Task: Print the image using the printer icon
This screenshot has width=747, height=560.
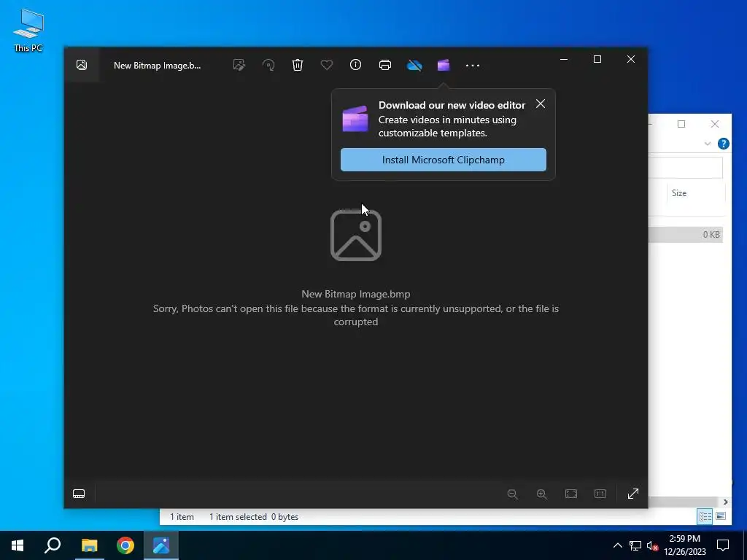Action: (385, 65)
